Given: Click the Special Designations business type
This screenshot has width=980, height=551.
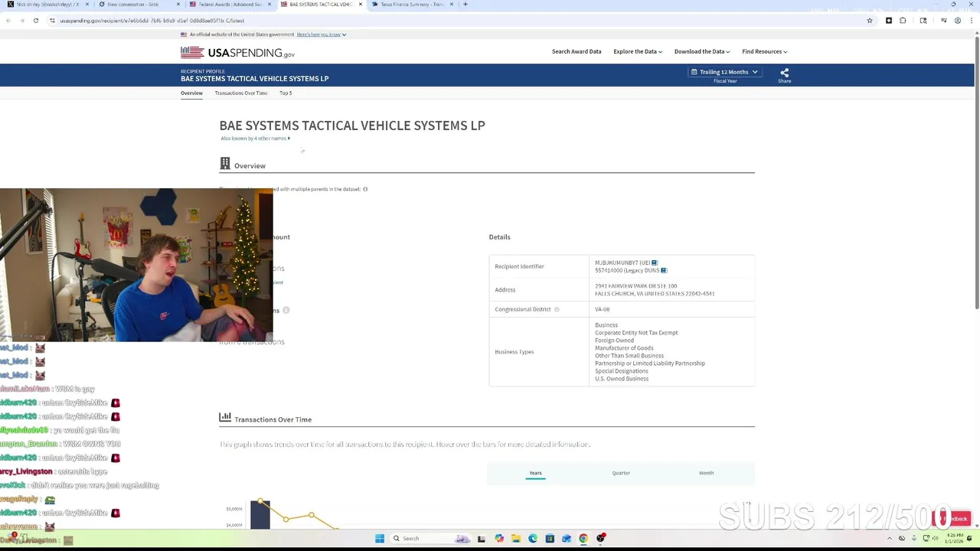Looking at the screenshot, I should pyautogui.click(x=622, y=371).
